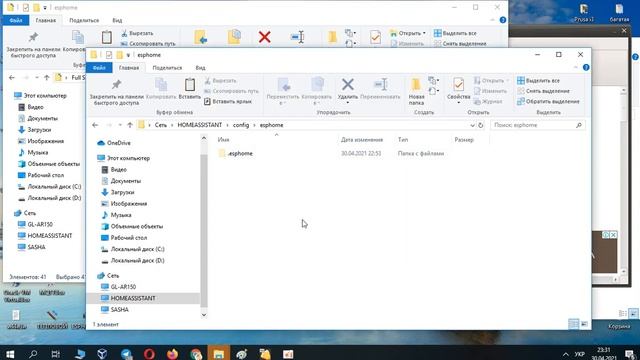Click the help question mark in front window
Screen dimensions: 640x360
point(586,67)
